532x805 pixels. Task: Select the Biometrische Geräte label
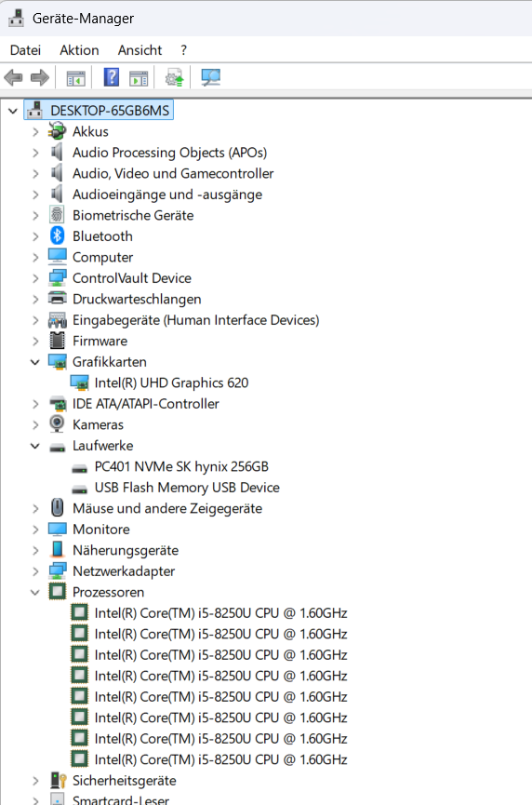coord(133,215)
